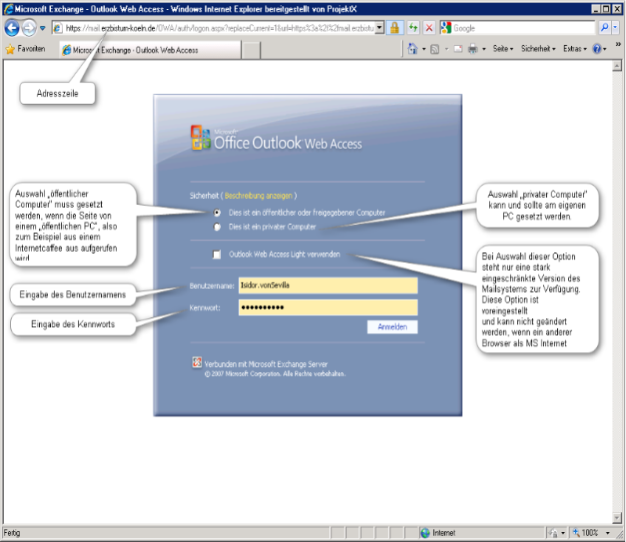Click the scrollbar up arrow
This screenshot has width=626, height=542.
(617, 66)
